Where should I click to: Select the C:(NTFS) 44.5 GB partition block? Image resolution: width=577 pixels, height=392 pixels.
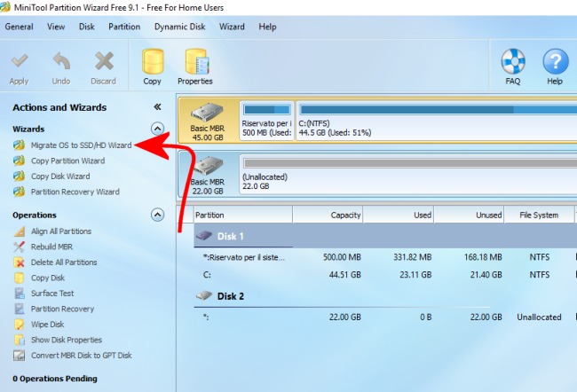pos(437,121)
